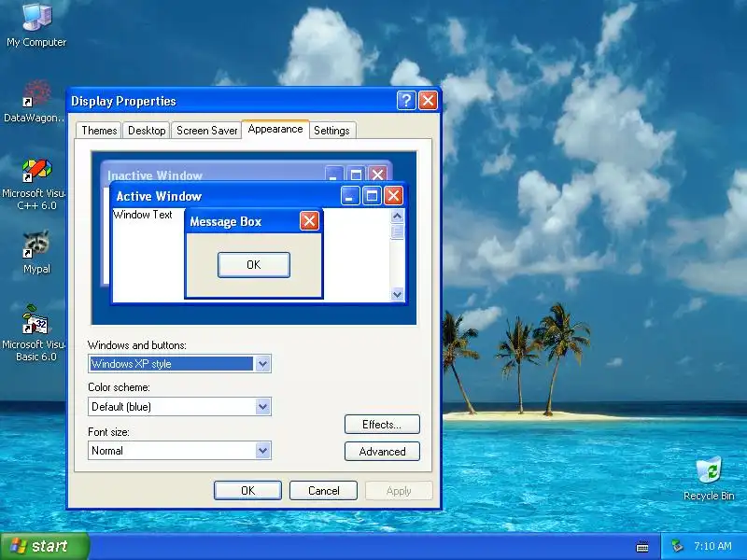Click the Display Properties help question-mark button

(x=406, y=101)
